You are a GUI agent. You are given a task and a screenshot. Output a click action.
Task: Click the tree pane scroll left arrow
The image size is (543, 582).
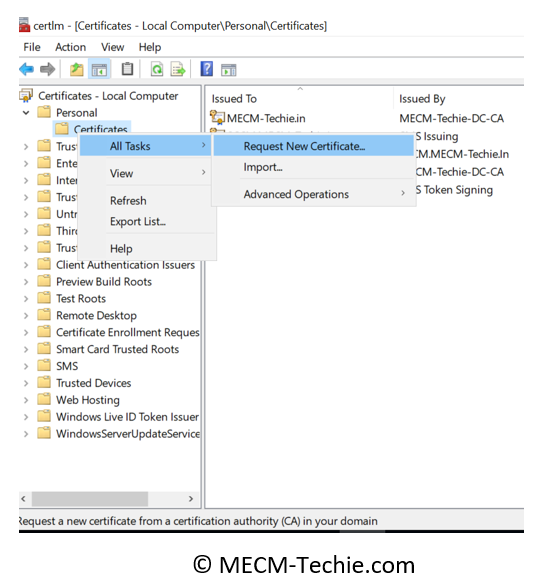click(x=24, y=499)
